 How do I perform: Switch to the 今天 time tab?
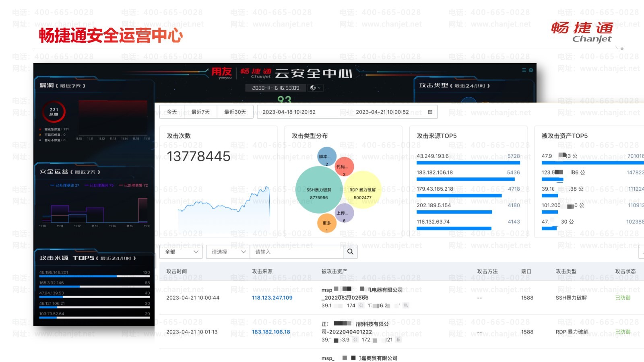point(172,112)
